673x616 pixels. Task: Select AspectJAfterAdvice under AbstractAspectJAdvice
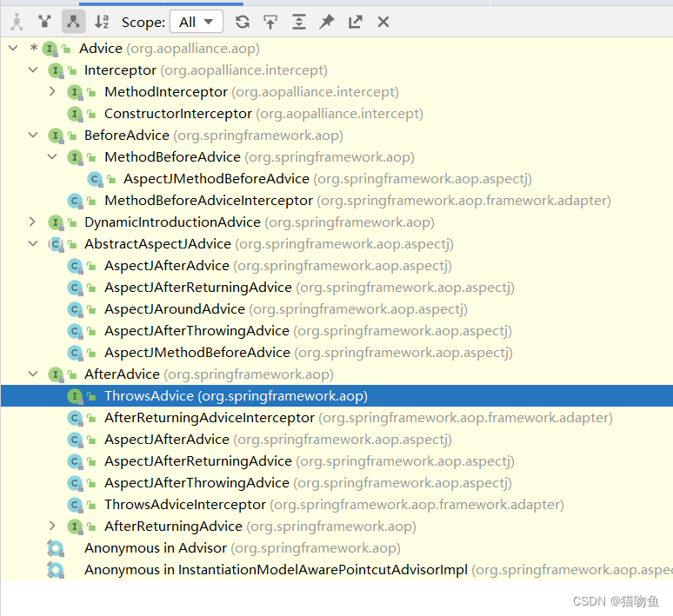point(336,266)
